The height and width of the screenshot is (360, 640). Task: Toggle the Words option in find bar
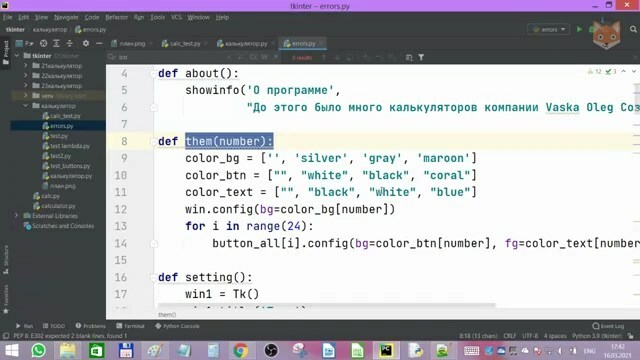pos(264,57)
